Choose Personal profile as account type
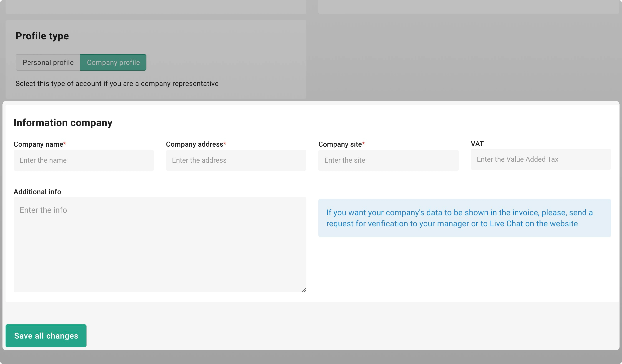Screen dimensions: 622x364 pos(48,62)
